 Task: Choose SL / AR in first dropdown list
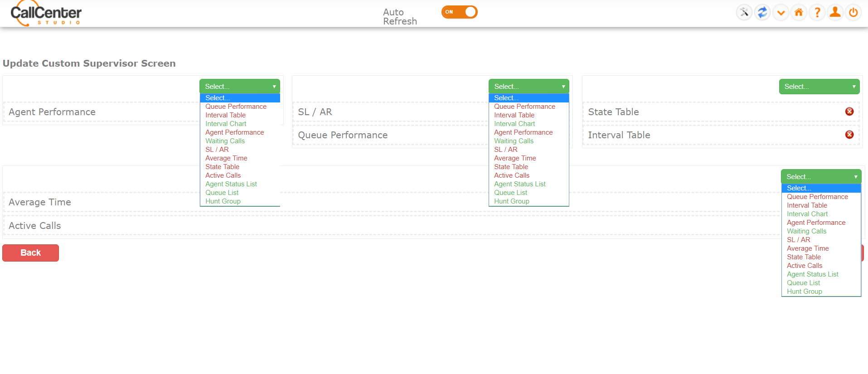240,150
